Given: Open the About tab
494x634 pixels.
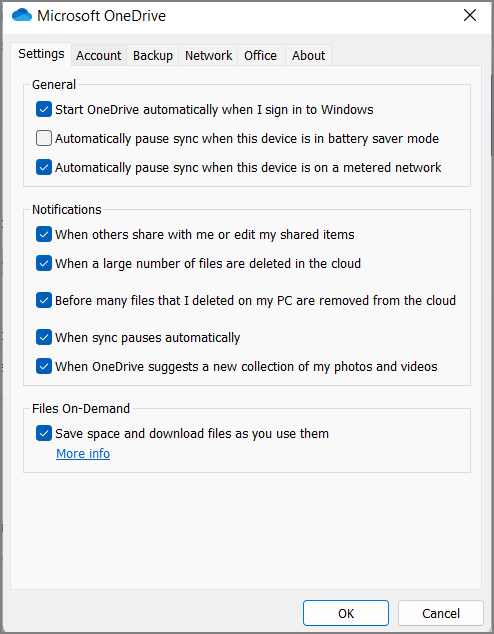Looking at the screenshot, I should (308, 55).
